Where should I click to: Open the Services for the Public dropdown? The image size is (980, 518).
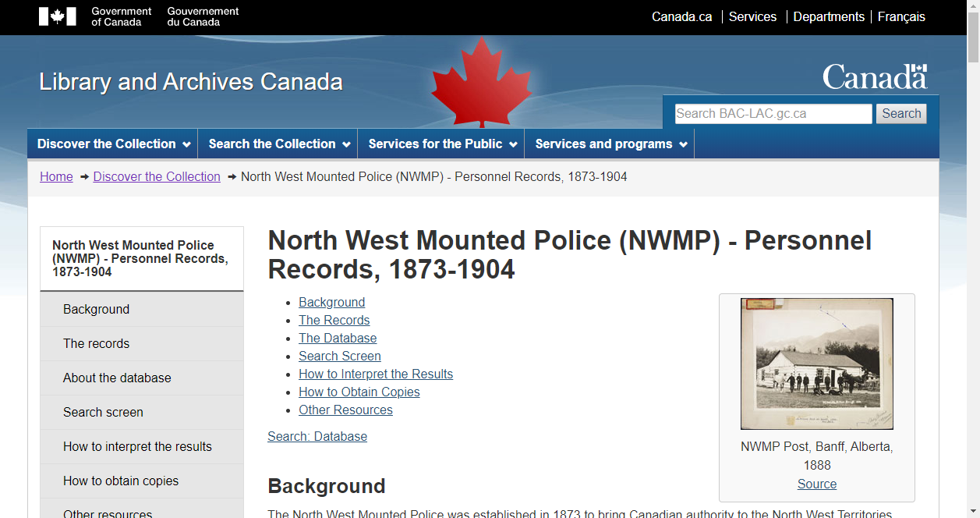440,144
